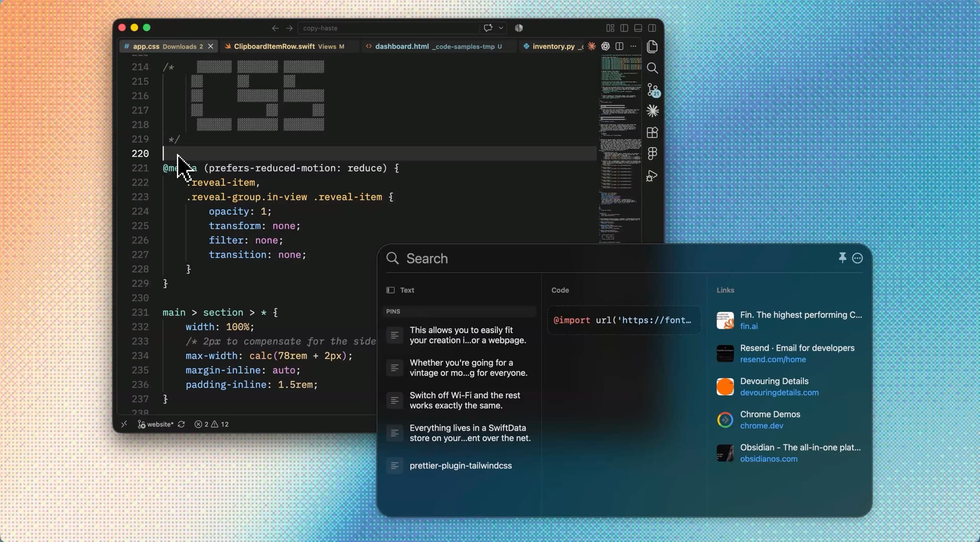Toggle the bottom panel layout icon

pos(638,28)
